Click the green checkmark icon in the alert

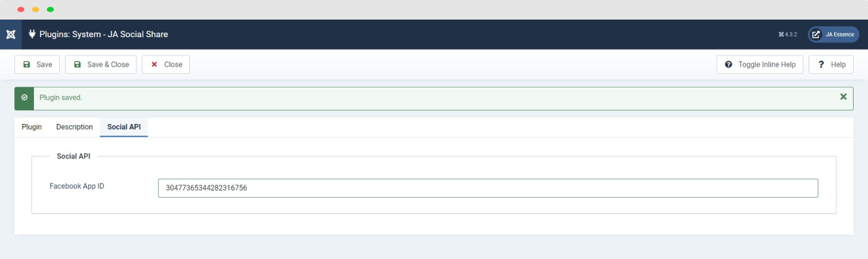point(24,97)
